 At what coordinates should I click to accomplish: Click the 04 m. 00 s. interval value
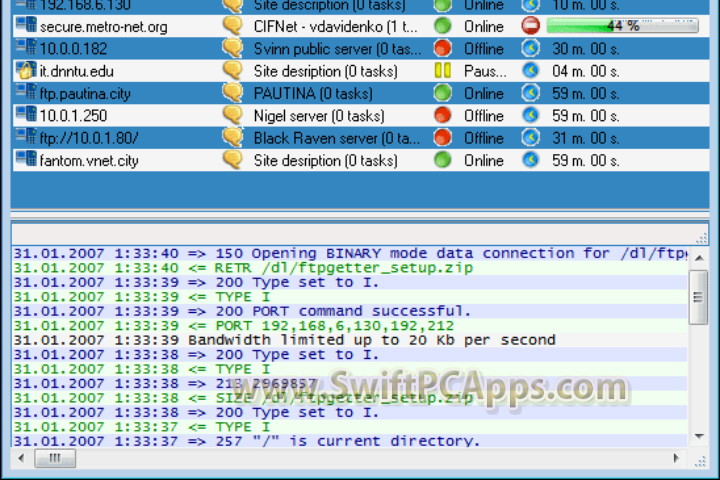585,71
